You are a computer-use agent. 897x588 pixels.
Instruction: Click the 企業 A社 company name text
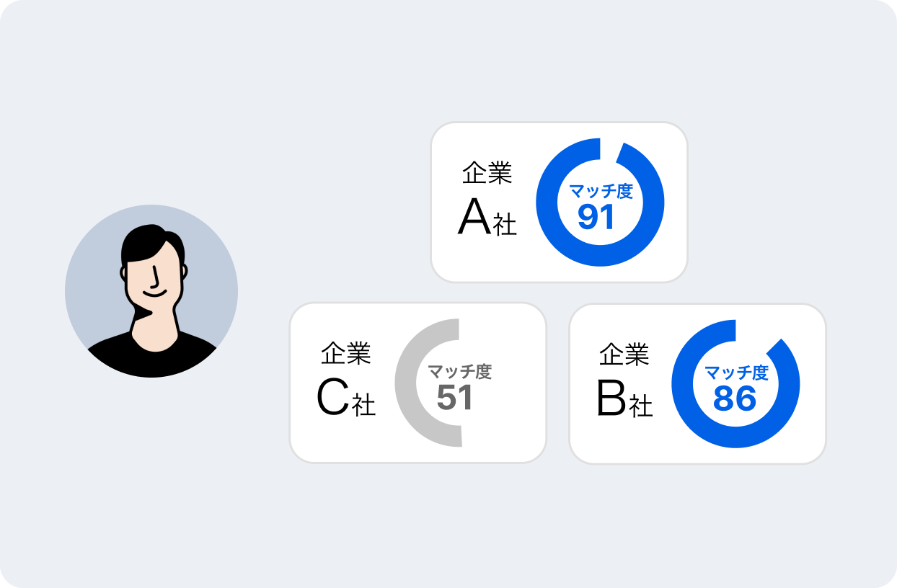point(487,200)
